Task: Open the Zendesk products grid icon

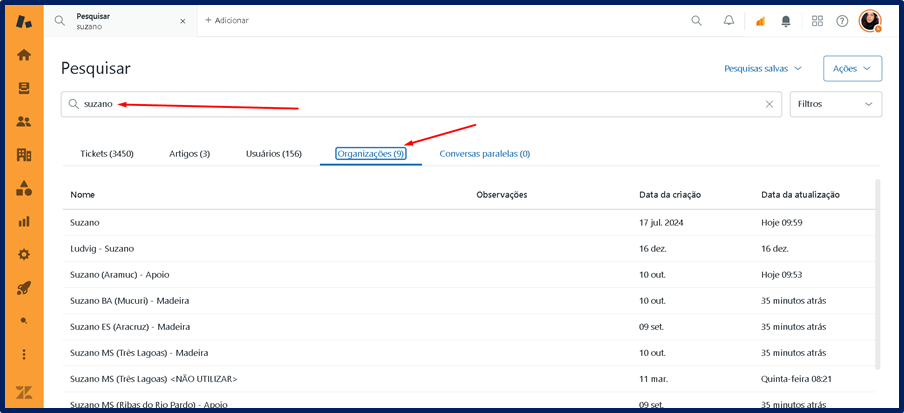Action: [817, 20]
